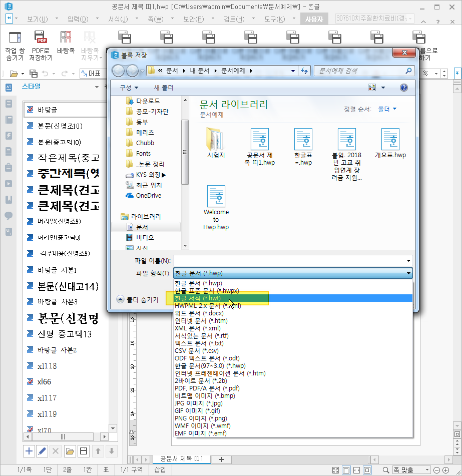Select the 한글표=.hwp file
Image resolution: width=462 pixels, height=476 pixels.
(x=303, y=147)
